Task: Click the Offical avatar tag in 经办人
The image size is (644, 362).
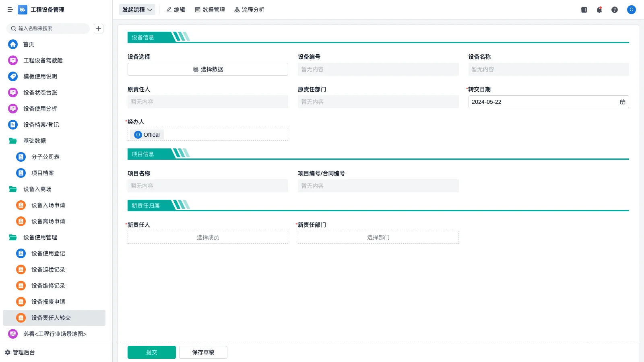Action: [147, 134]
